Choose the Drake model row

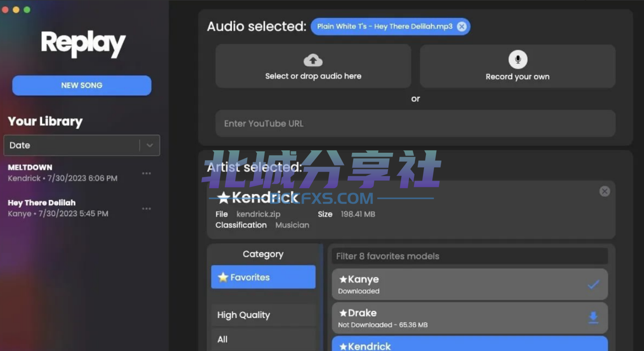[x=469, y=318]
